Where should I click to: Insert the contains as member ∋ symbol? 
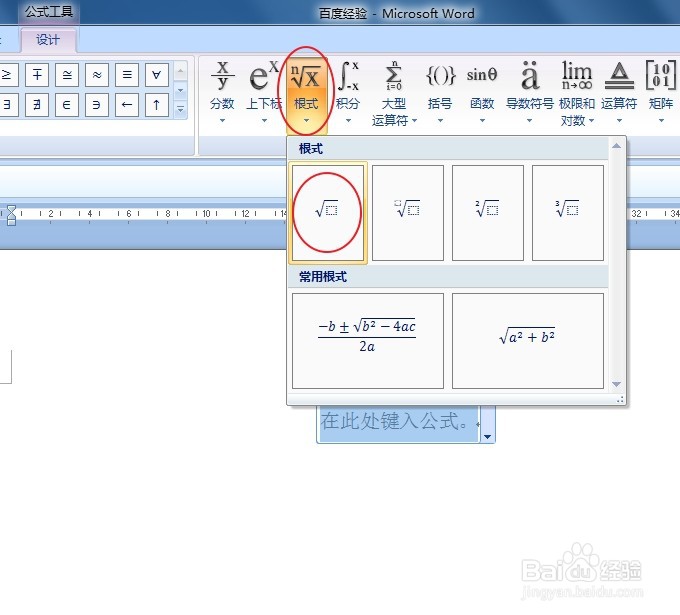(x=97, y=105)
